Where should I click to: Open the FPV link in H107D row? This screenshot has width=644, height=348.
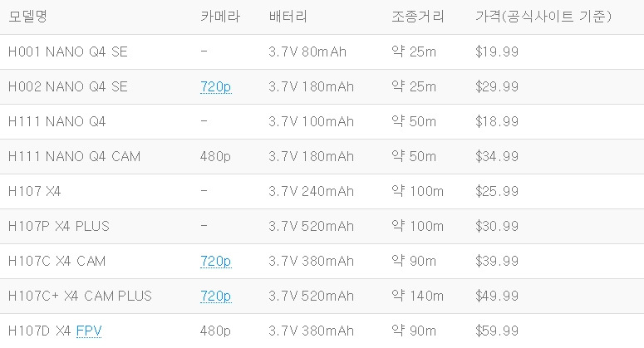[89, 331]
